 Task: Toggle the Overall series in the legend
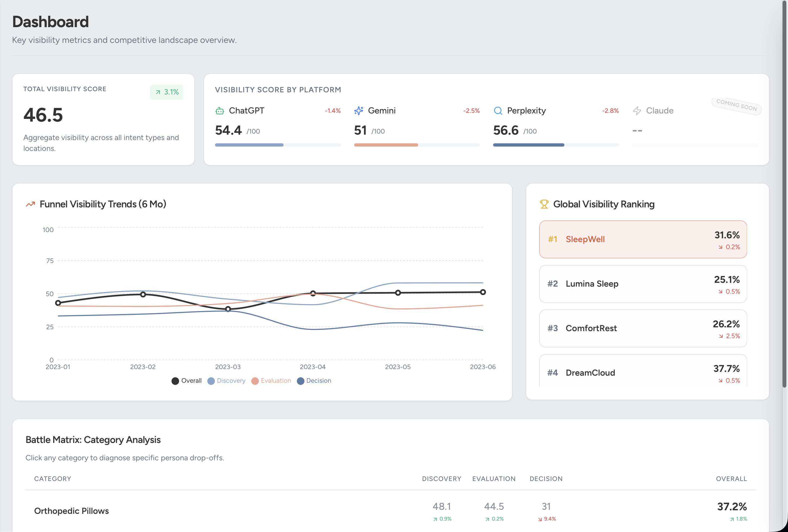(186, 381)
